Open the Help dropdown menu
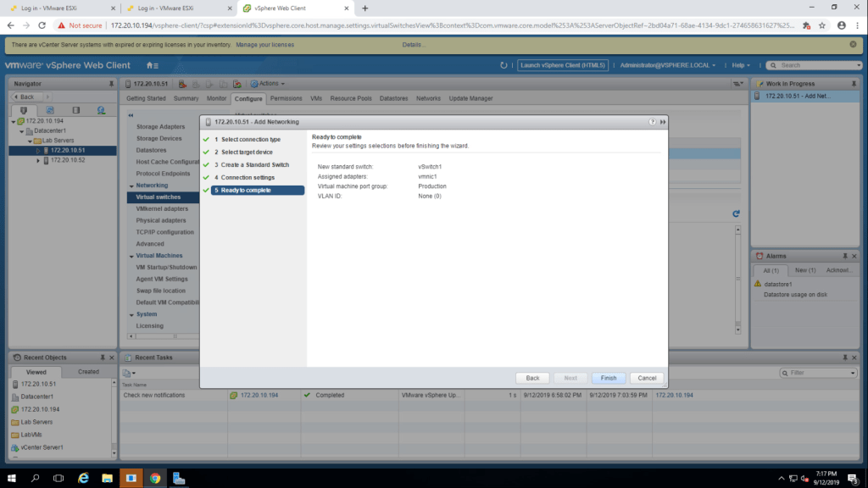 click(x=741, y=65)
